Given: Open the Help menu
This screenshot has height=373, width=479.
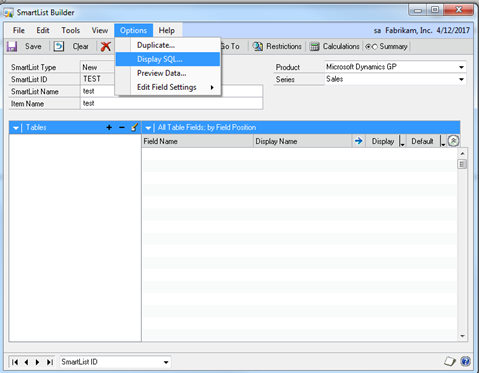Looking at the screenshot, I should tap(167, 30).
